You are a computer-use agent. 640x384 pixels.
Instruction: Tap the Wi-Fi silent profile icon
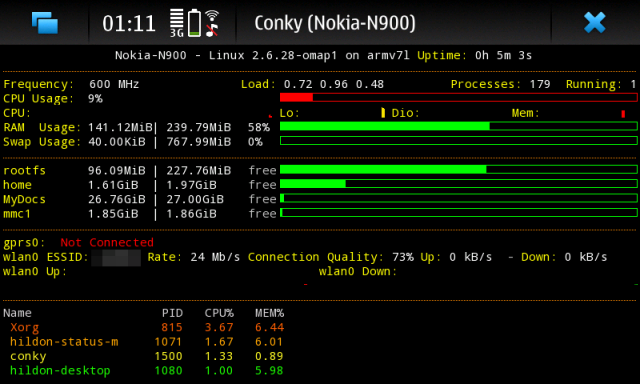[212, 23]
